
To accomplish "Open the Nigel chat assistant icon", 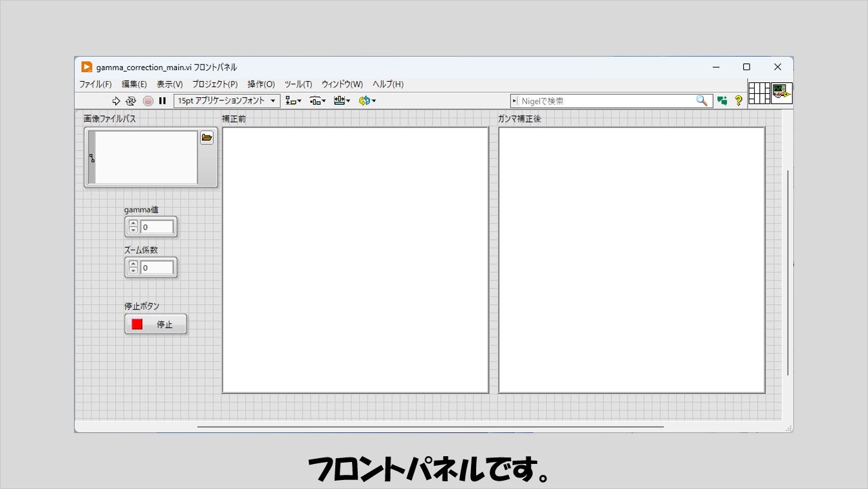I will 723,101.
